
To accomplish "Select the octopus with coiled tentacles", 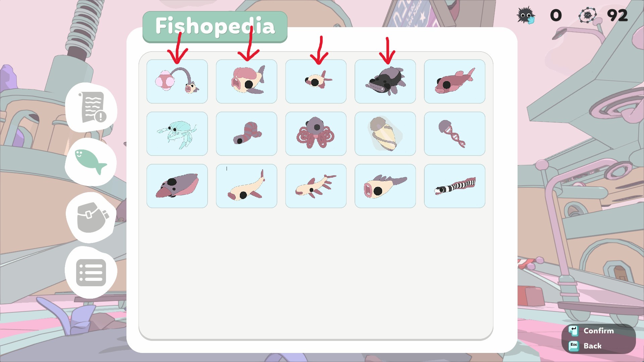I will (316, 134).
